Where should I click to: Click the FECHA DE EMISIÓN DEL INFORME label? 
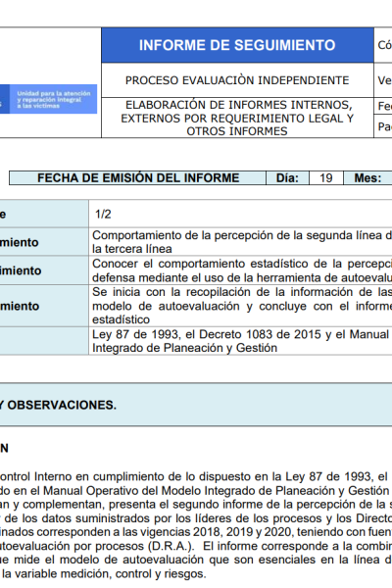click(x=137, y=177)
